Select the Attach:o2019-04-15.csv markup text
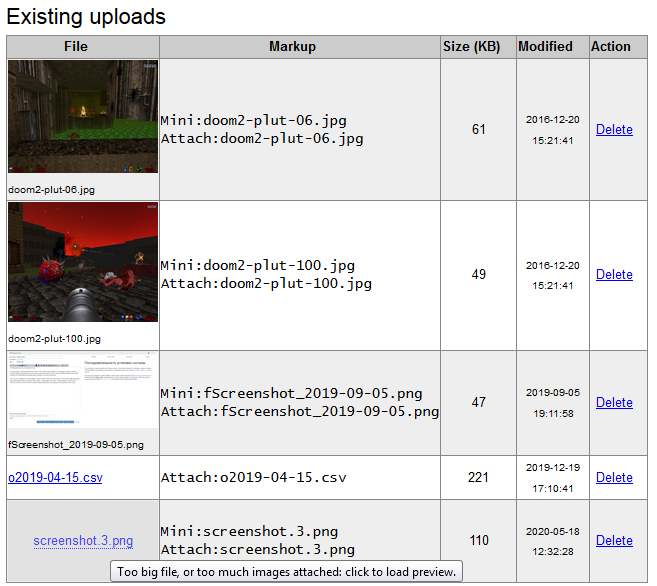Screen dimensions: 657x586 pyautogui.click(x=253, y=478)
